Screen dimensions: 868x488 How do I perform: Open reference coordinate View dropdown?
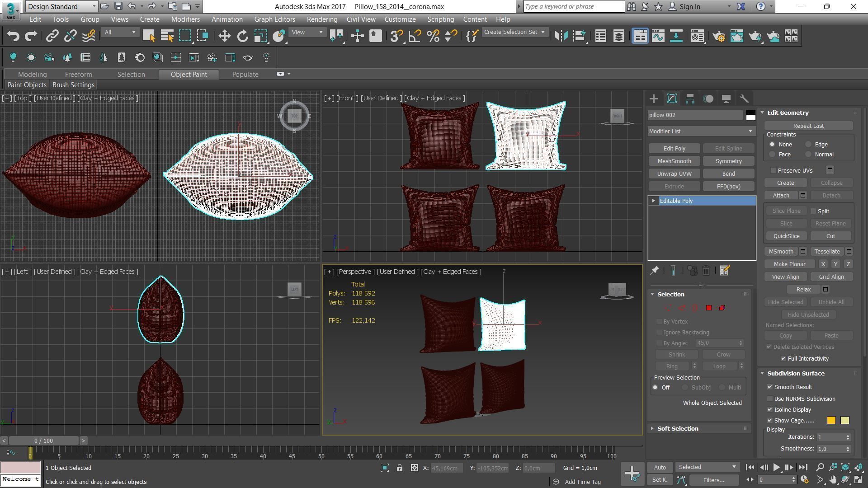tap(307, 33)
